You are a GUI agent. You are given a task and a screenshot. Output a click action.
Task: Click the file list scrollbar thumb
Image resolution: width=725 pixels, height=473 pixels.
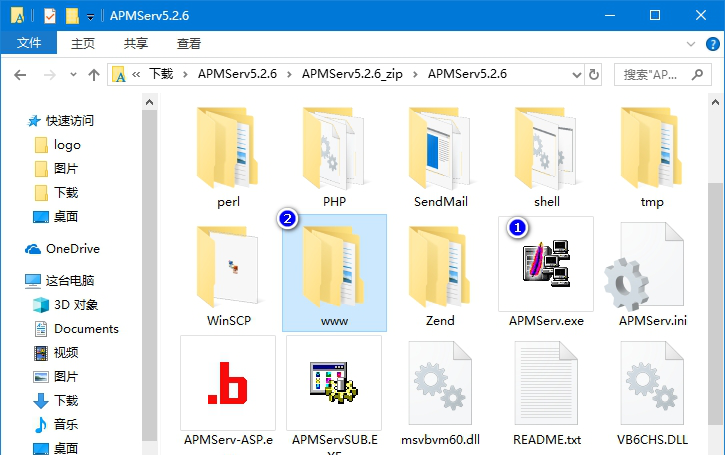click(x=715, y=303)
